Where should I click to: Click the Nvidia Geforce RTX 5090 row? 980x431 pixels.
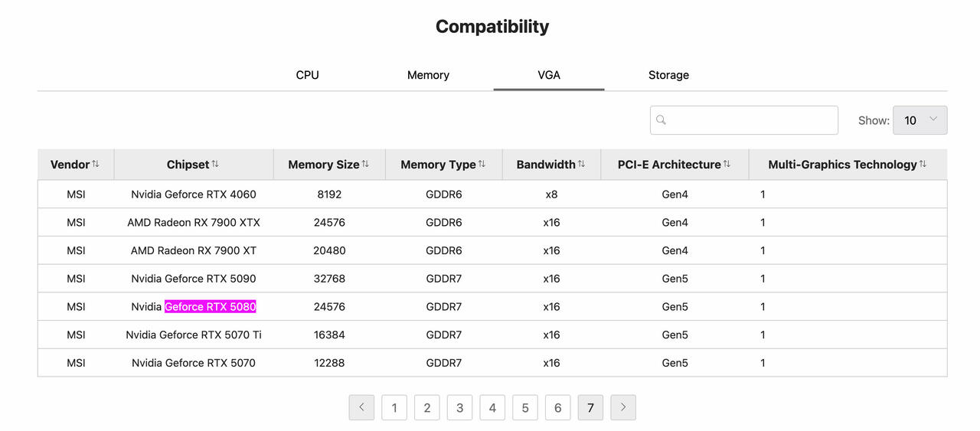(492, 279)
